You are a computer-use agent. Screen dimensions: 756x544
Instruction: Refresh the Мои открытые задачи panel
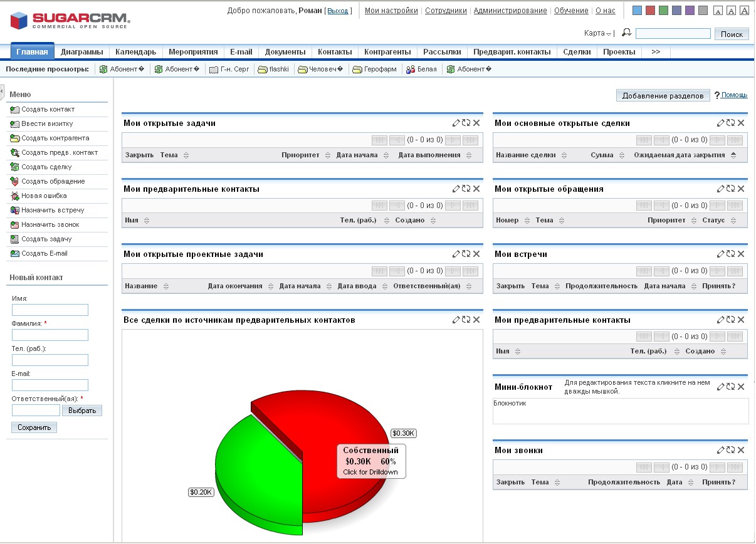point(466,123)
